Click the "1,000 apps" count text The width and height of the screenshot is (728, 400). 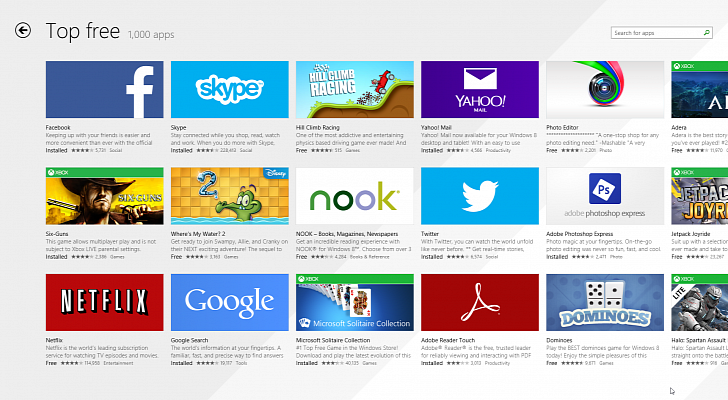(x=151, y=34)
